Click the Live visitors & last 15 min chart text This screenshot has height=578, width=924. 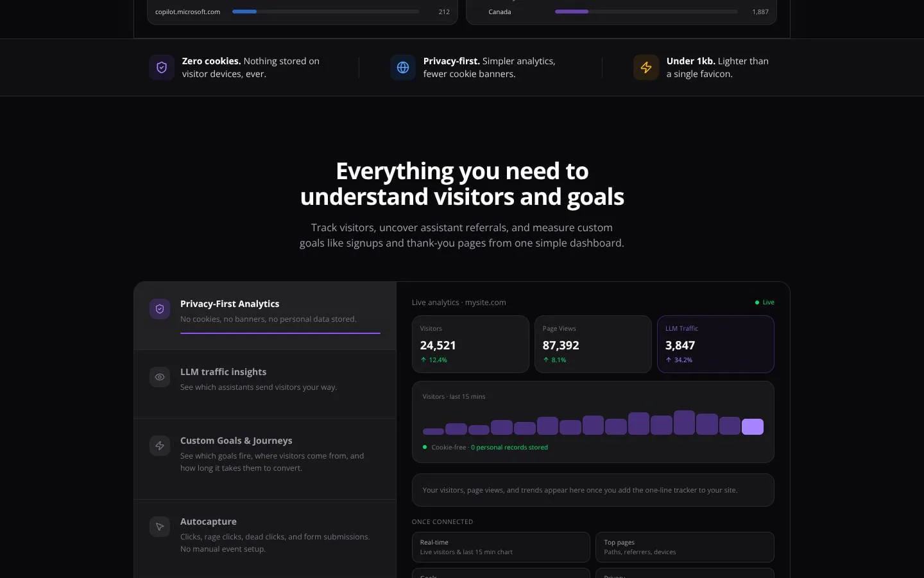[x=466, y=552]
